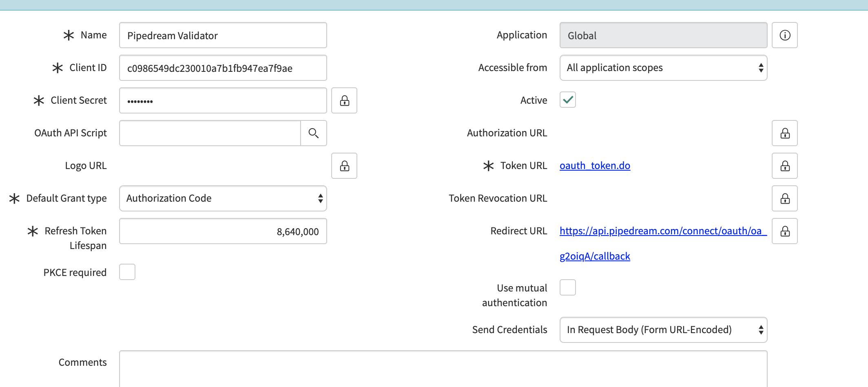Disable the Active checkbox
The height and width of the screenshot is (387, 868).
567,100
